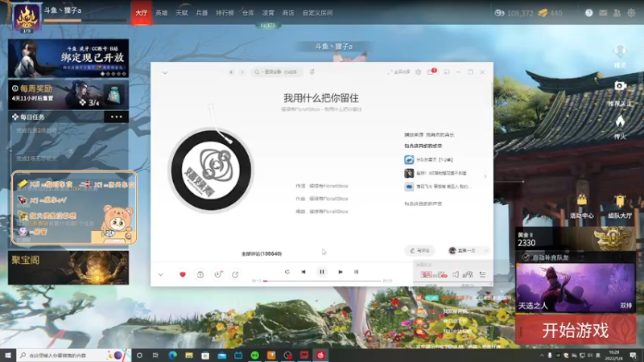The width and height of the screenshot is (644, 362).
Task: Open all comments (108640) link
Action: [x=262, y=253]
